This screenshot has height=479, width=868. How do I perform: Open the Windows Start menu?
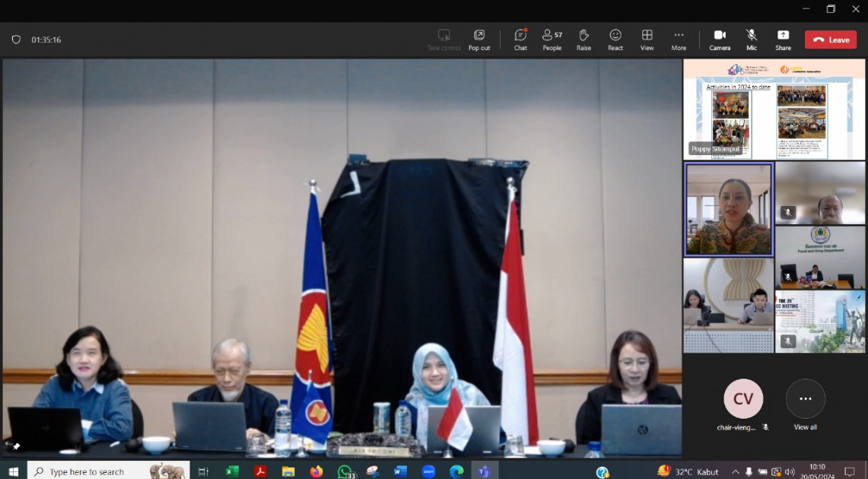coord(13,471)
